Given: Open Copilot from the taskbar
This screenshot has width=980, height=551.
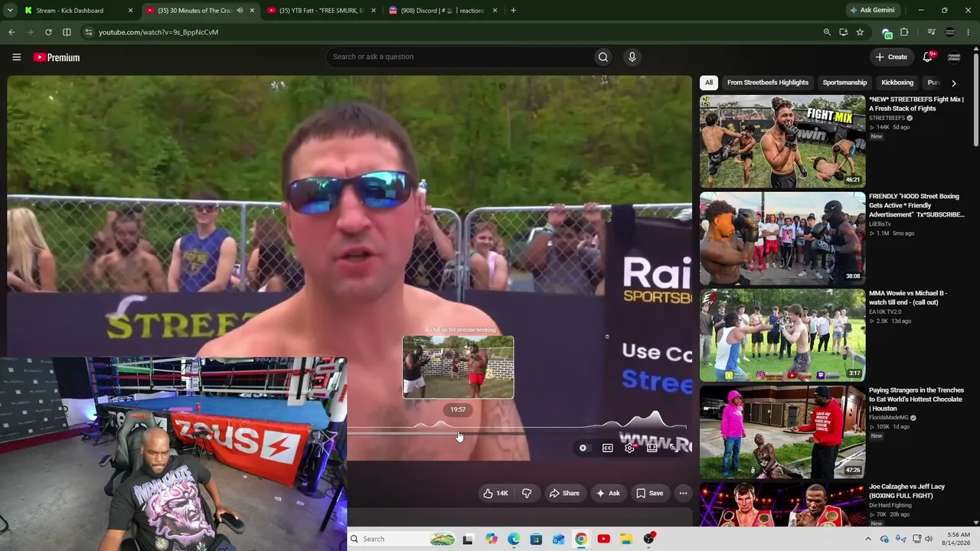Looking at the screenshot, I should coord(491,539).
